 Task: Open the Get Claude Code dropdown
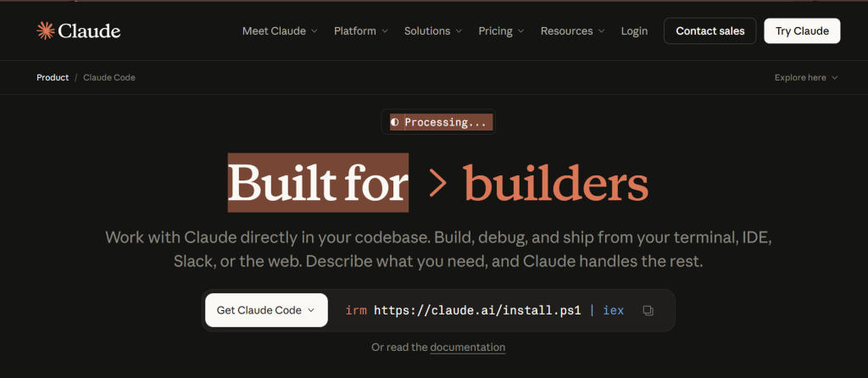[x=265, y=310]
